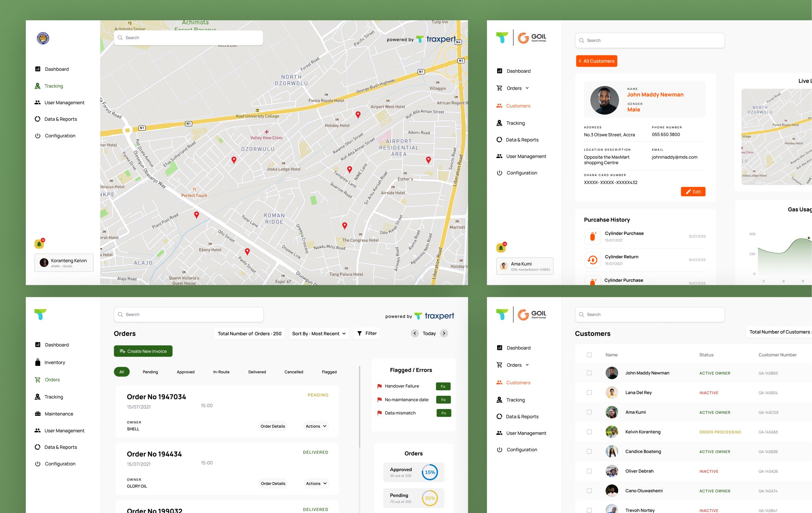Click the Approved 15% progress ring
The width and height of the screenshot is (812, 513).
tap(430, 472)
